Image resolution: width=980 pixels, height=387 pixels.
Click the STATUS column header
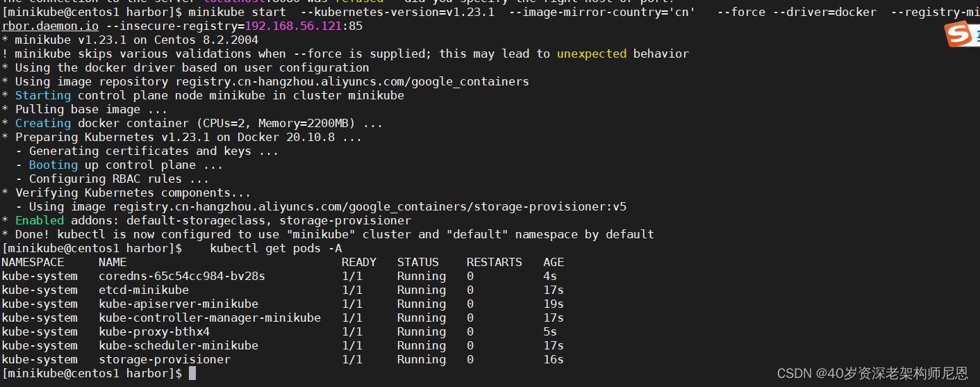(418, 263)
